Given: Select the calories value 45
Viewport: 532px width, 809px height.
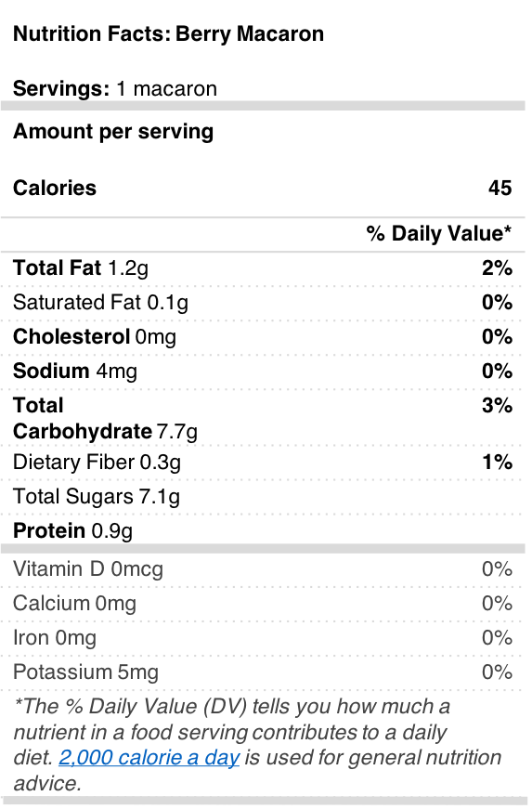Looking at the screenshot, I should [x=500, y=188].
